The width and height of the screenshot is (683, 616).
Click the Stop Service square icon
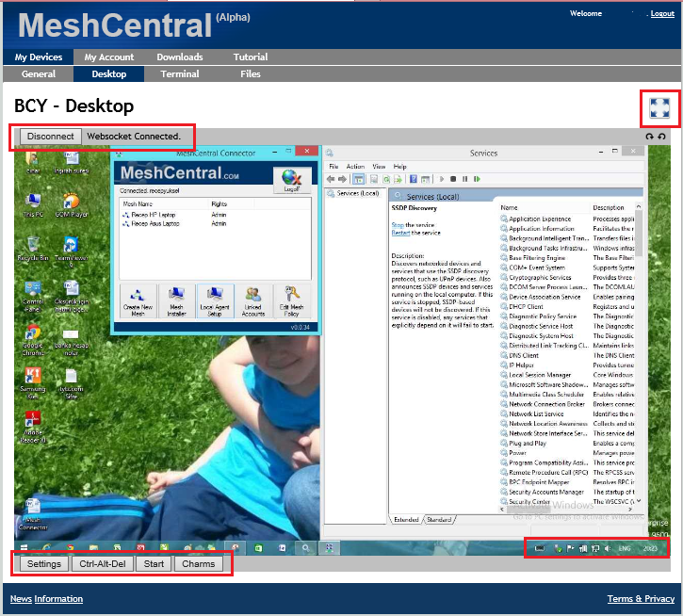click(x=453, y=179)
